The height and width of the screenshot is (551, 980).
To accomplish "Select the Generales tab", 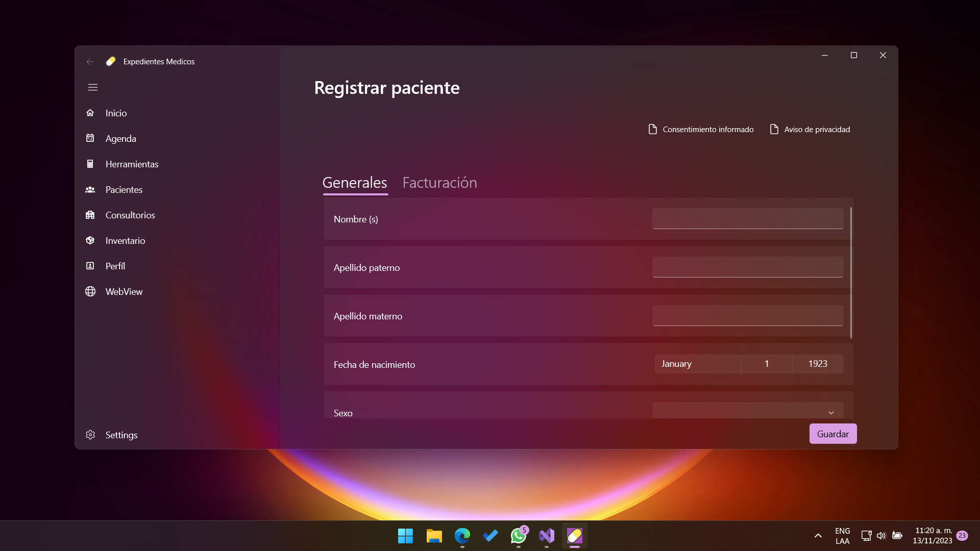I will click(x=355, y=183).
